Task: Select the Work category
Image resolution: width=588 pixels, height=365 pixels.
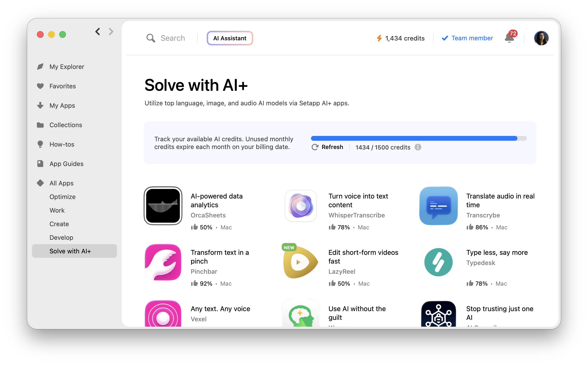Action: click(x=57, y=210)
